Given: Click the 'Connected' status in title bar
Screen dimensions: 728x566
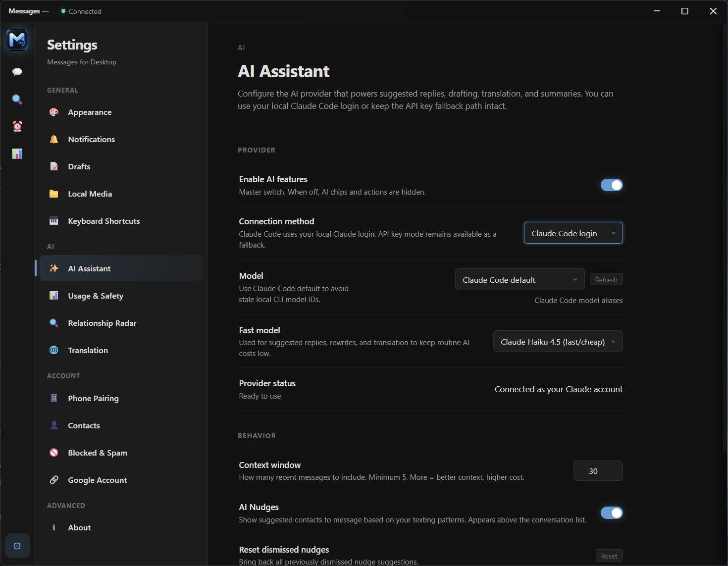Looking at the screenshot, I should point(81,11).
